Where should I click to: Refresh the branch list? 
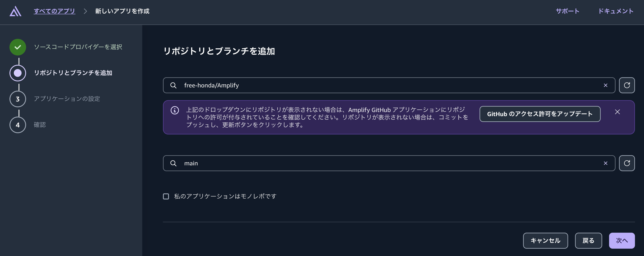(x=627, y=163)
